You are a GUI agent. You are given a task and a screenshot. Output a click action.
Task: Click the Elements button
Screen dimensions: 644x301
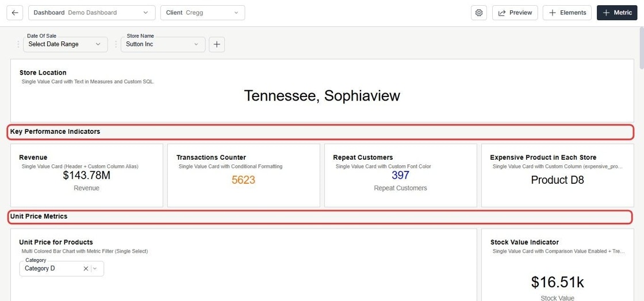(567, 13)
